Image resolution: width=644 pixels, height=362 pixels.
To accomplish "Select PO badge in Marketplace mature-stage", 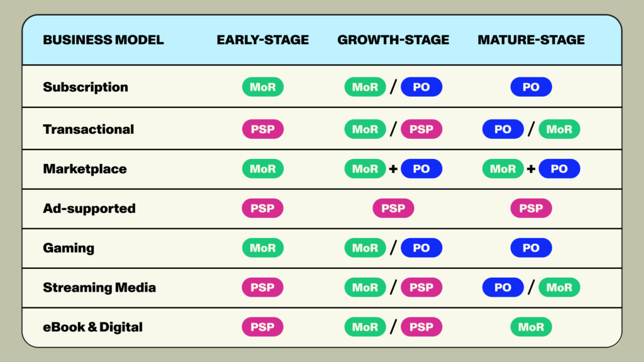I will pos(559,168).
